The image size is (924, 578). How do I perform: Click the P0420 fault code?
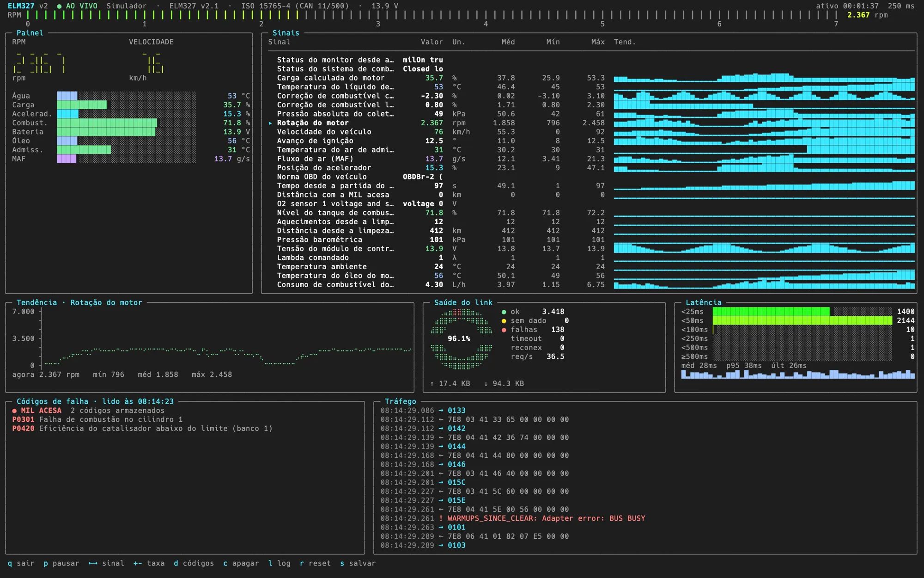(23, 429)
